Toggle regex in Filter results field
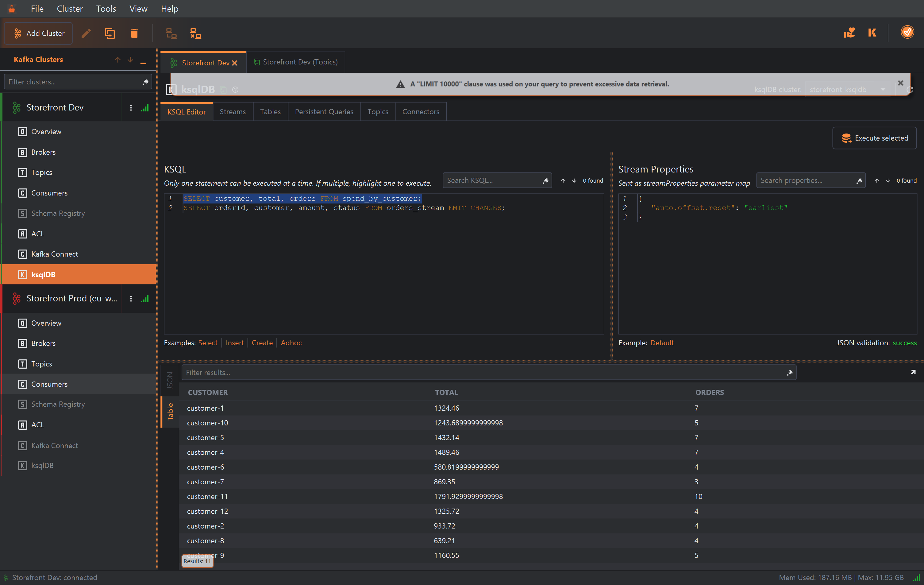This screenshot has width=924, height=585. 790,372
